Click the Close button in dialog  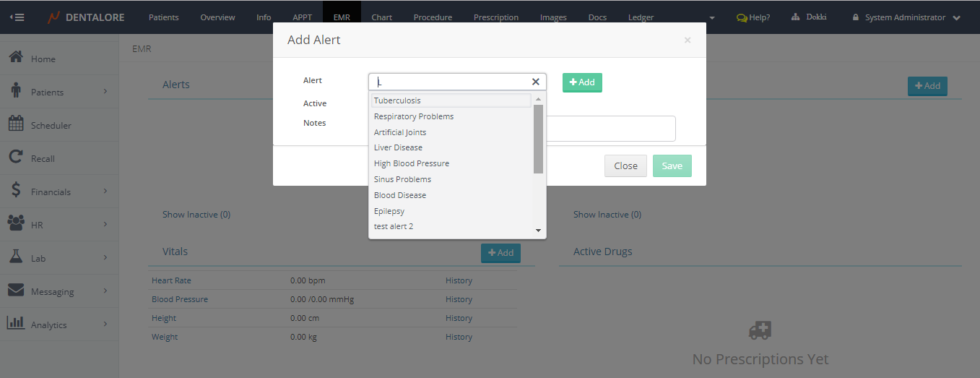tap(625, 166)
